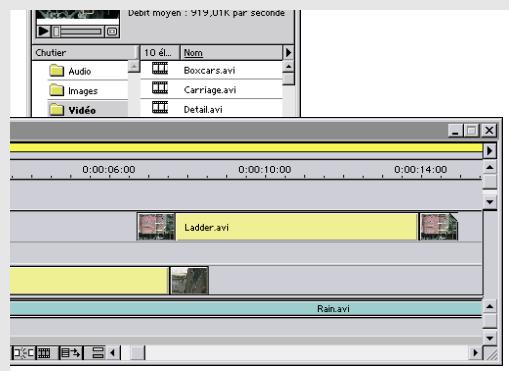Click video tracks scroll-up arrow
The width and height of the screenshot is (509, 371).
pyautogui.click(x=490, y=167)
